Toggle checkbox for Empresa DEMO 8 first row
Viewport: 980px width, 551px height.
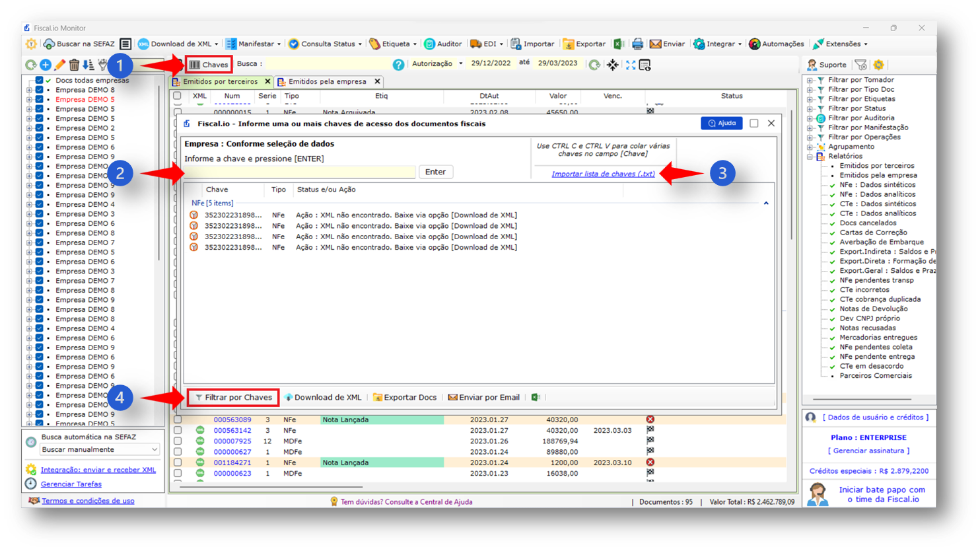(x=39, y=90)
